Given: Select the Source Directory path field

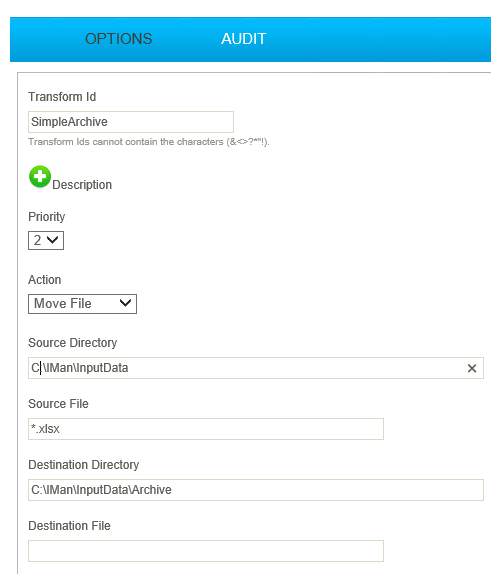Looking at the screenshot, I should tap(256, 368).
